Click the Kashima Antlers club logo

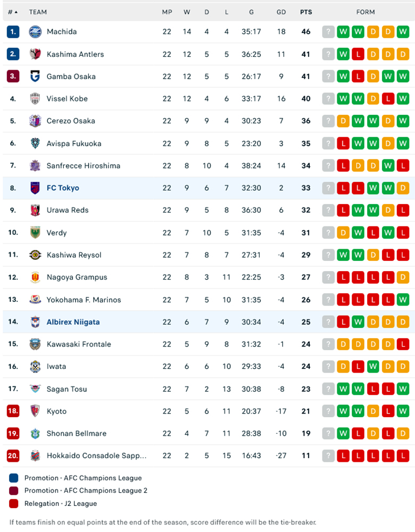(x=35, y=54)
